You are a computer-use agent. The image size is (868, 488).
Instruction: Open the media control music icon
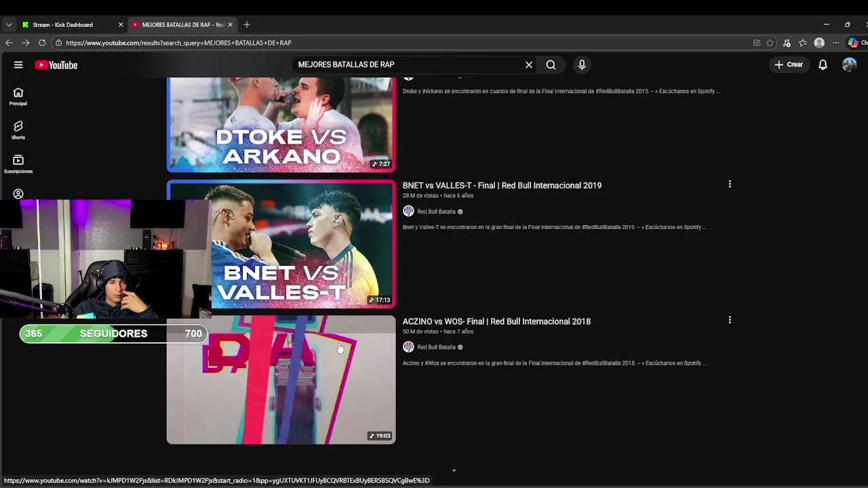click(x=787, y=43)
